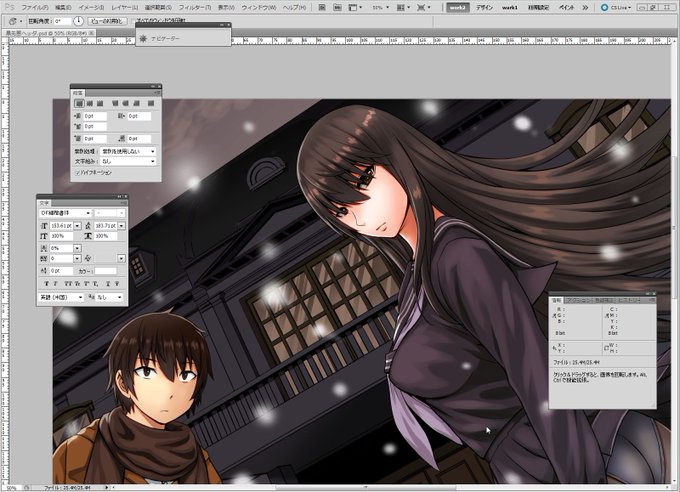Open the ファイル (File) menu
This screenshot has width=680, height=492.
(x=35, y=7)
